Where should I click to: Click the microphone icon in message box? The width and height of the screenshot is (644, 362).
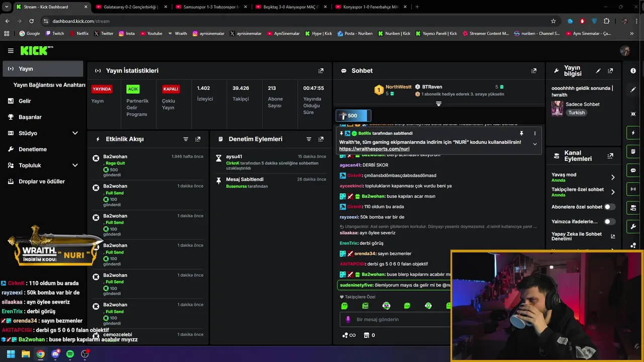pyautogui.click(x=348, y=319)
